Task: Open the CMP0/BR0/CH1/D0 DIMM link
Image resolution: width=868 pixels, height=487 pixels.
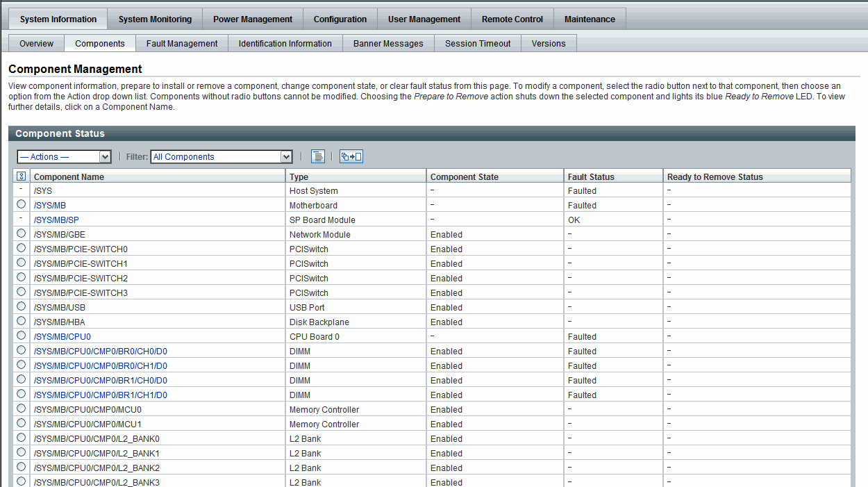Action: coord(101,366)
